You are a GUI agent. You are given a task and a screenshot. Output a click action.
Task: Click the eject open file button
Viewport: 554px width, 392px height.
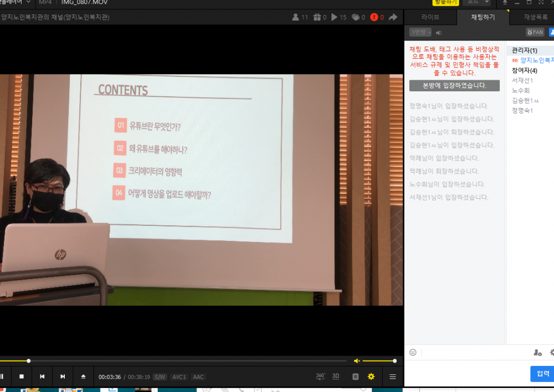[x=83, y=376]
